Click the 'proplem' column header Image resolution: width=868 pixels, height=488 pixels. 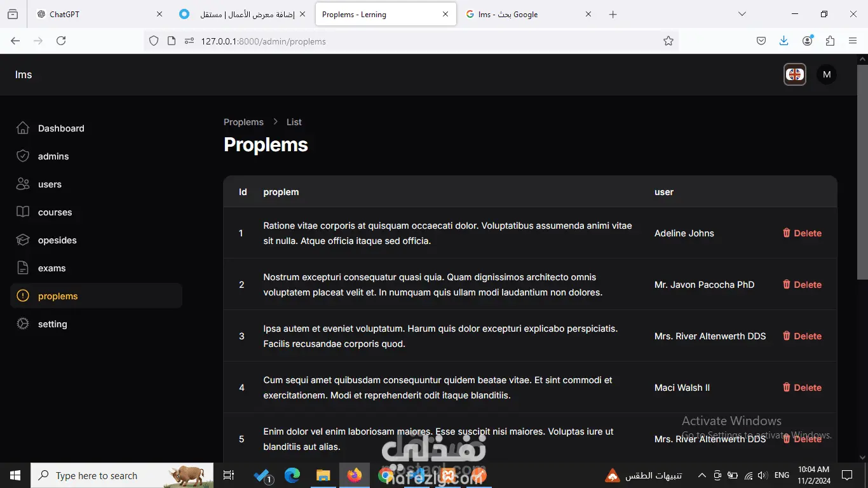tap(281, 192)
